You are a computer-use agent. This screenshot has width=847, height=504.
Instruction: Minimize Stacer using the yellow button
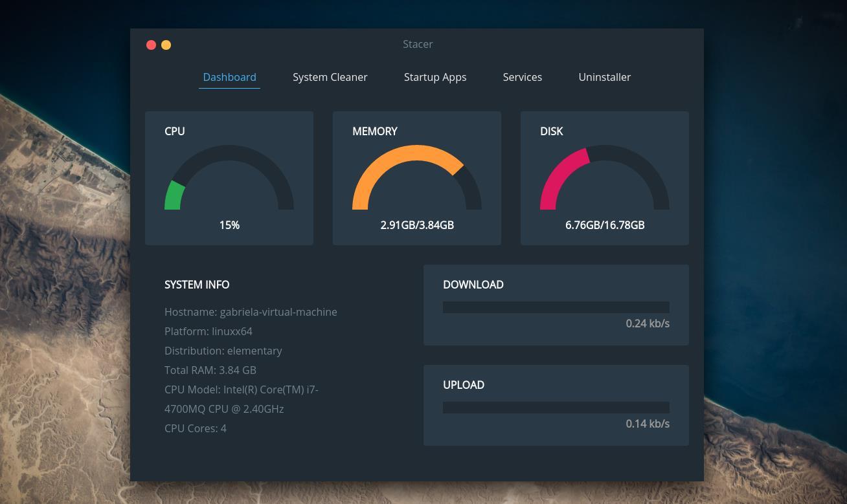pos(166,45)
